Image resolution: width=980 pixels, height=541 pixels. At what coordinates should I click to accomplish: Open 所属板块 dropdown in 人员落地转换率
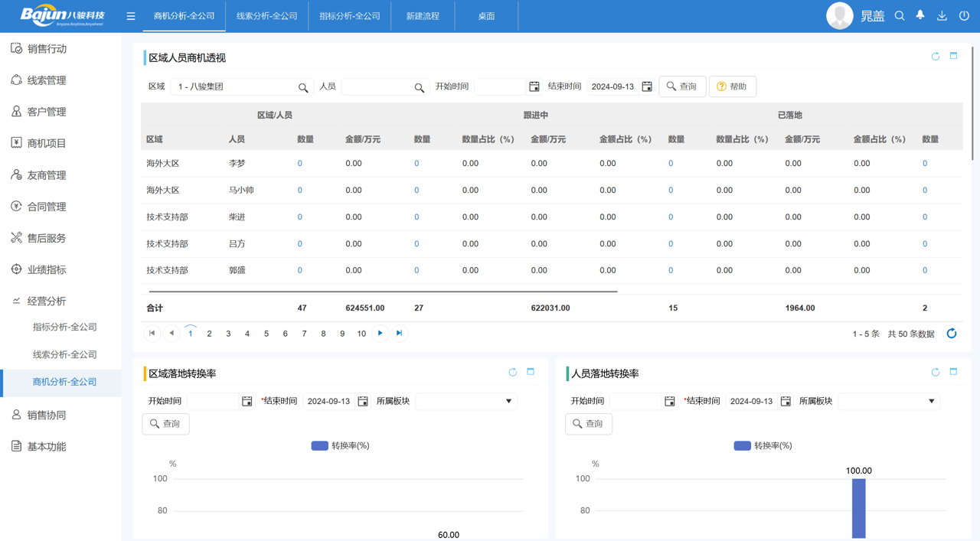[x=888, y=401]
